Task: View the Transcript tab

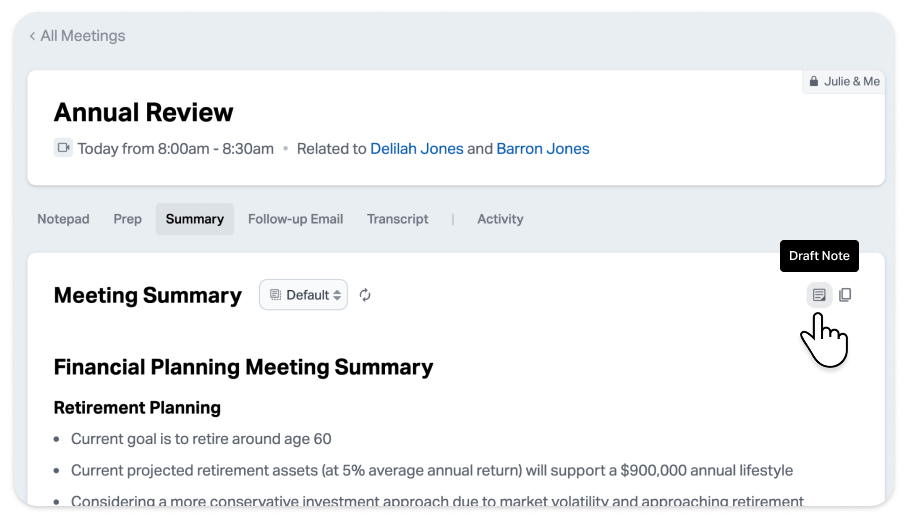Action: click(x=397, y=219)
